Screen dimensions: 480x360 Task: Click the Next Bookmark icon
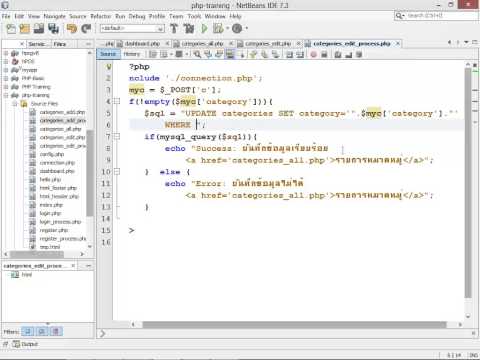[x=264, y=54]
